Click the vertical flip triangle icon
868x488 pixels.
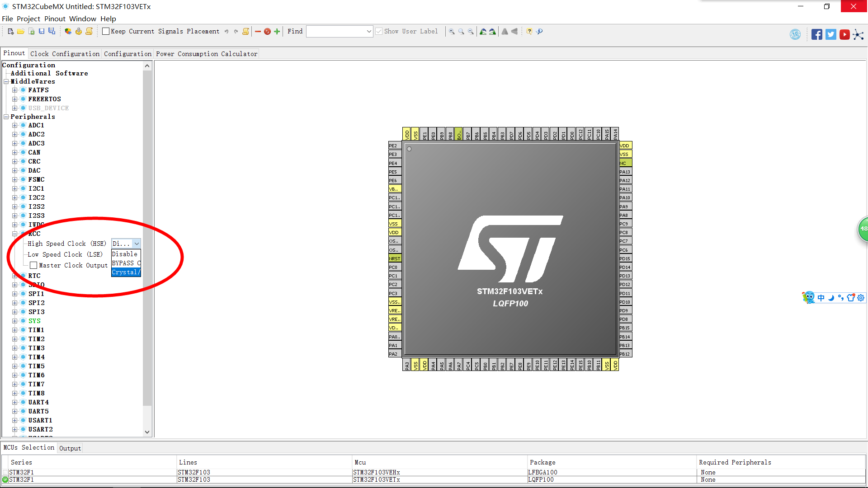(505, 32)
